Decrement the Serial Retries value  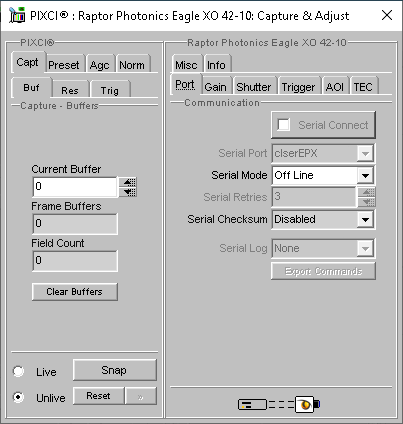pyautogui.click(x=367, y=202)
